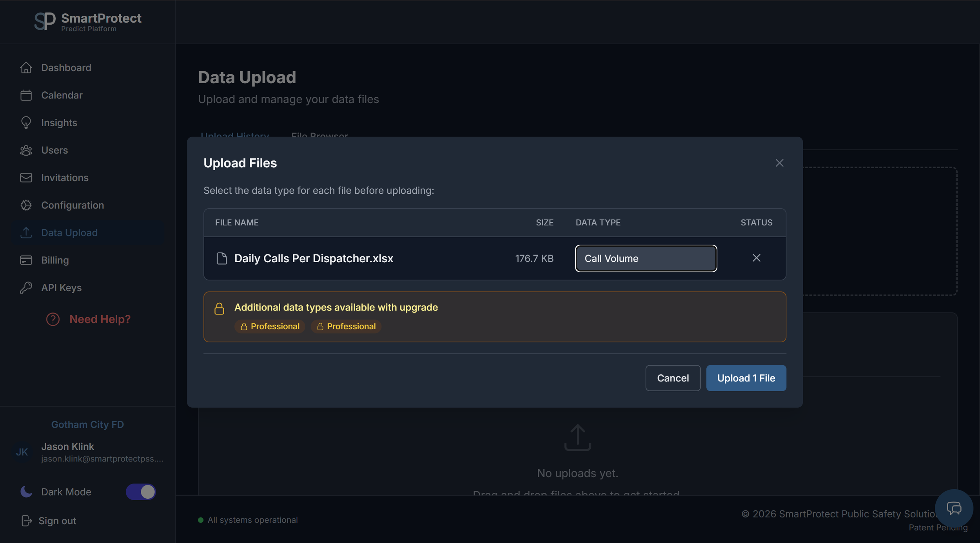The height and width of the screenshot is (543, 980).
Task: Cancel the file upload dialog
Action: tap(673, 378)
